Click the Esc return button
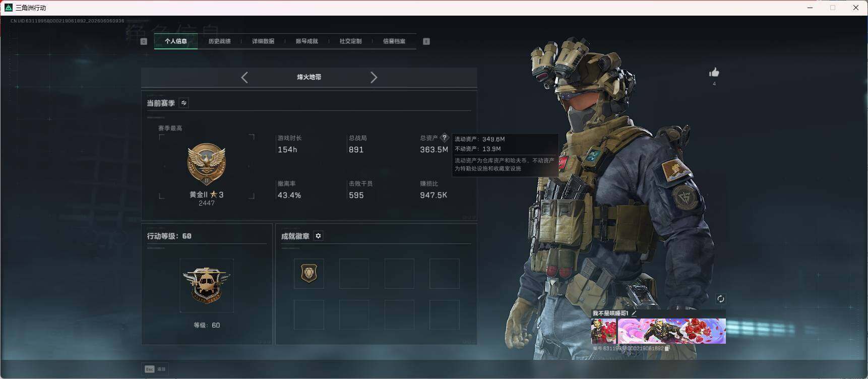 coord(155,369)
